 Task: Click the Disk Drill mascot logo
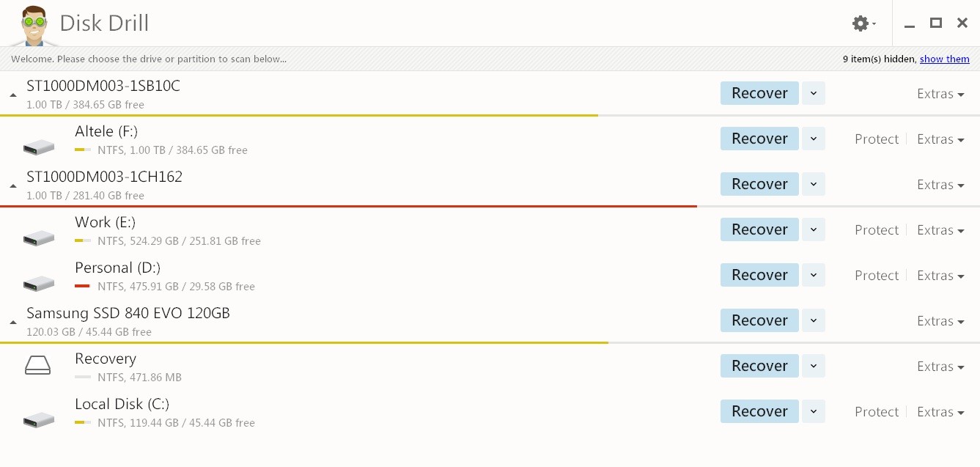click(32, 25)
